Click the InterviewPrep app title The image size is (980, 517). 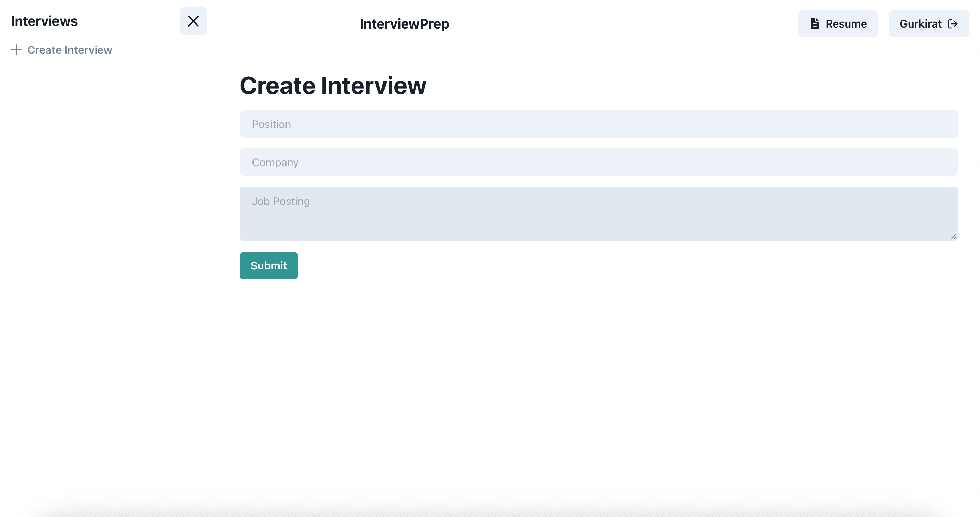[404, 24]
